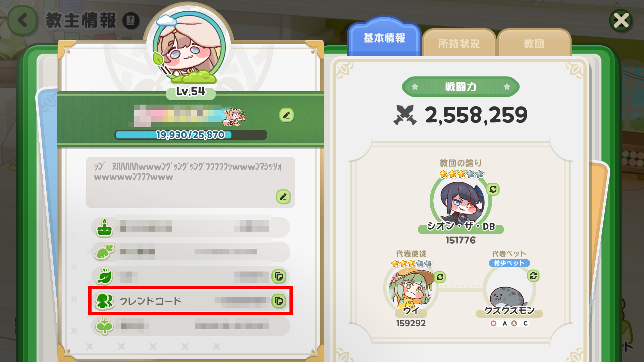Switch to the 所持状況 tab
Viewport: 644px width, 362px height.
[x=459, y=43]
